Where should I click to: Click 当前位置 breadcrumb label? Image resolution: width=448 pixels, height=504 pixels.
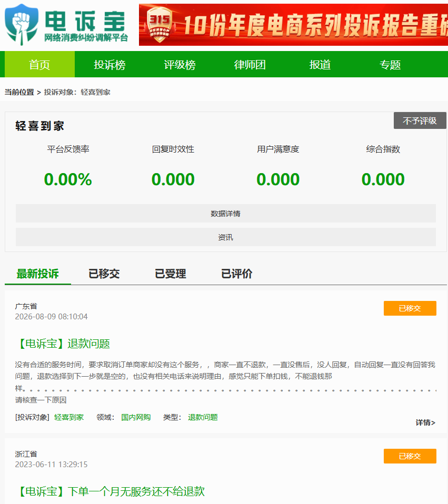[19, 92]
